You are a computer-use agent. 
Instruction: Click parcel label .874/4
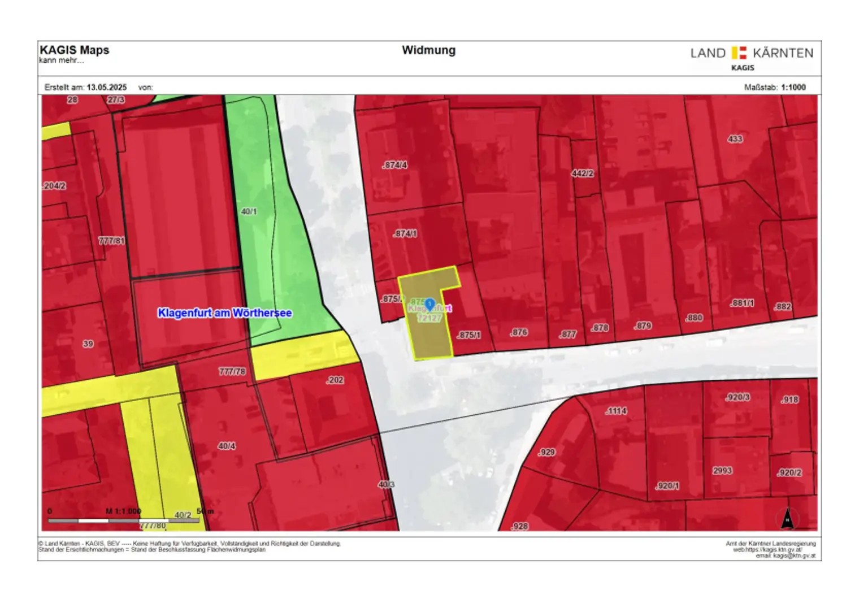tap(394, 166)
